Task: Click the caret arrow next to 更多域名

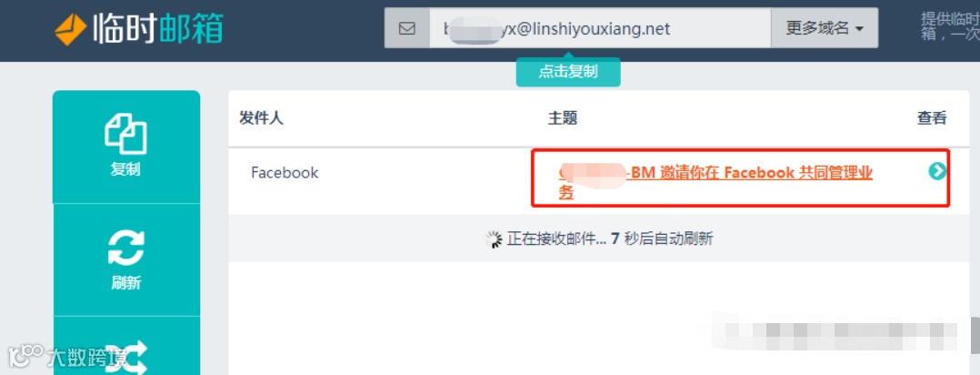Action: (859, 29)
